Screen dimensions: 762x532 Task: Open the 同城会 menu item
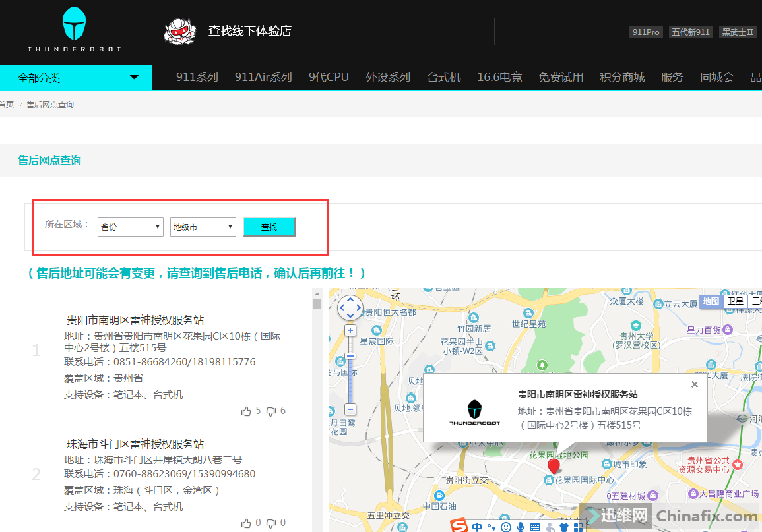coord(716,77)
